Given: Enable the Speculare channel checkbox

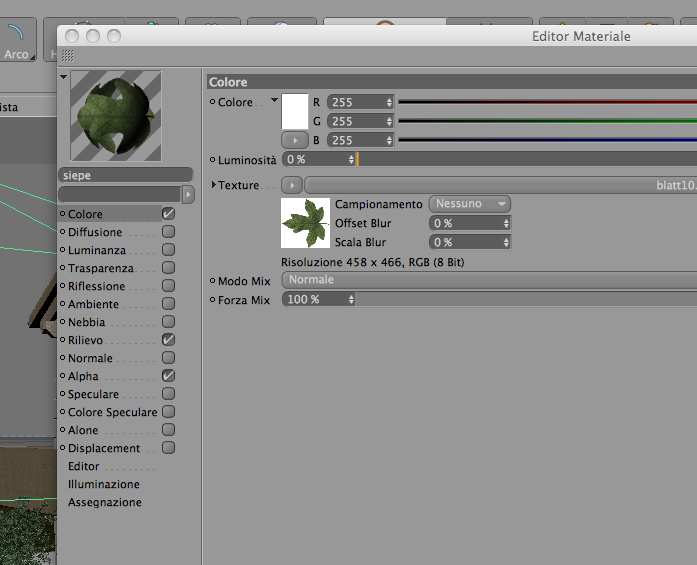Looking at the screenshot, I should (x=168, y=394).
